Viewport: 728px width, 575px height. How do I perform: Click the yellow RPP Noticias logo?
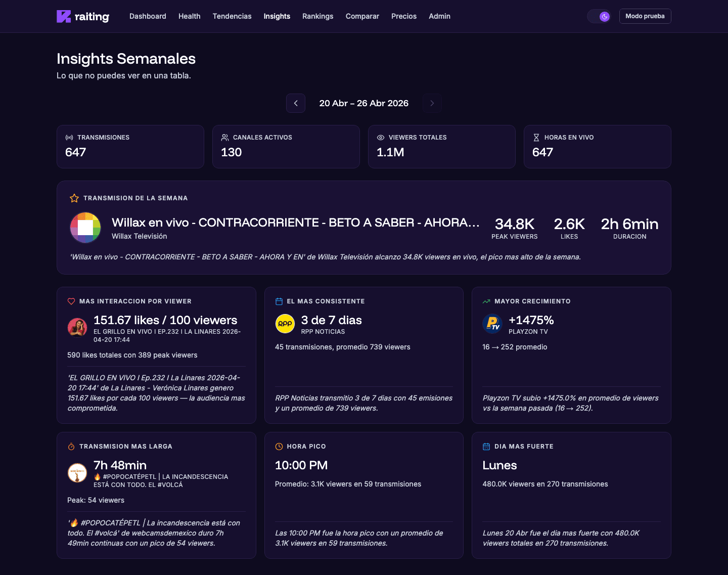(285, 324)
